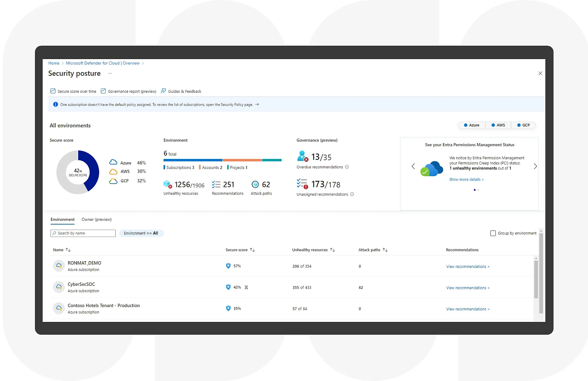The height and width of the screenshot is (381, 588).
Task: Enable the Group by environment checkbox
Action: 493,233
